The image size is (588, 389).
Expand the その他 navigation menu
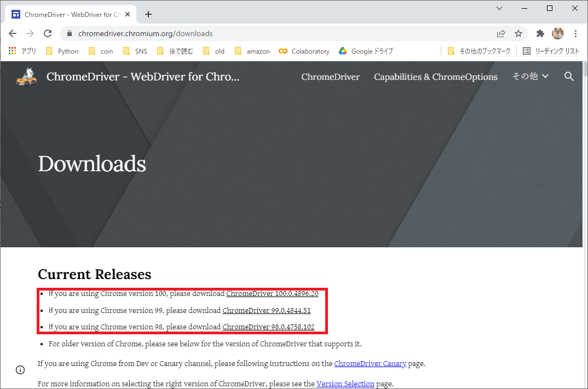531,77
